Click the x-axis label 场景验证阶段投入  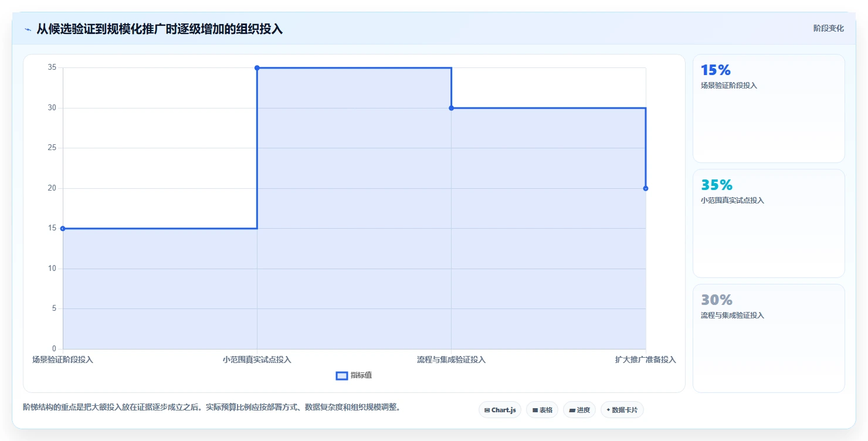click(x=63, y=359)
